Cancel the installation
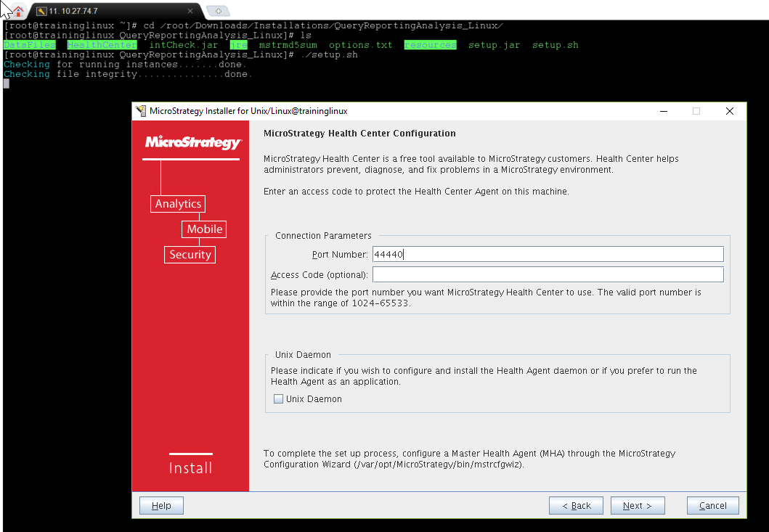This screenshot has width=769, height=532. click(x=712, y=506)
